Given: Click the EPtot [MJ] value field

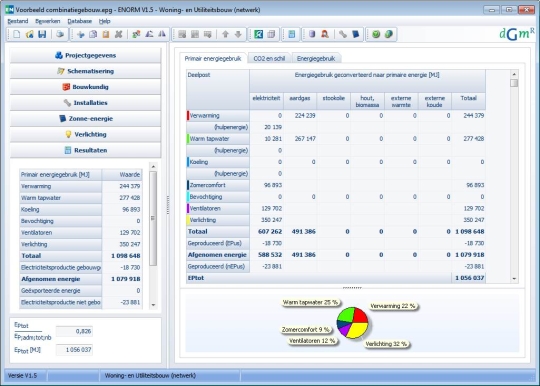Looking at the screenshot, I should pos(74,350).
